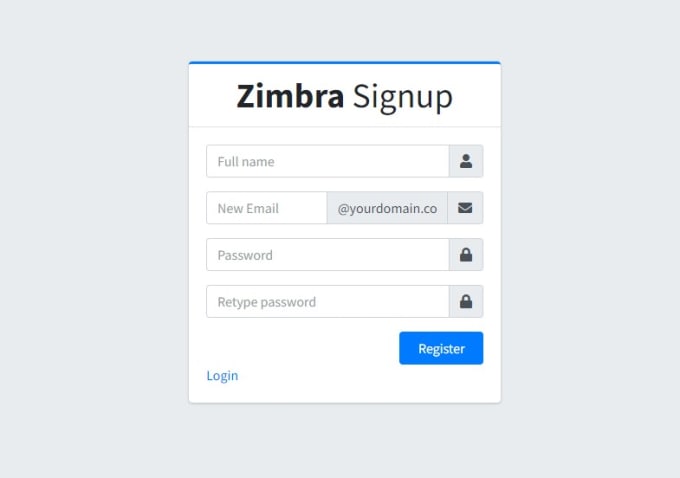Focus the New Email input field
This screenshot has height=478, width=680.
click(267, 208)
